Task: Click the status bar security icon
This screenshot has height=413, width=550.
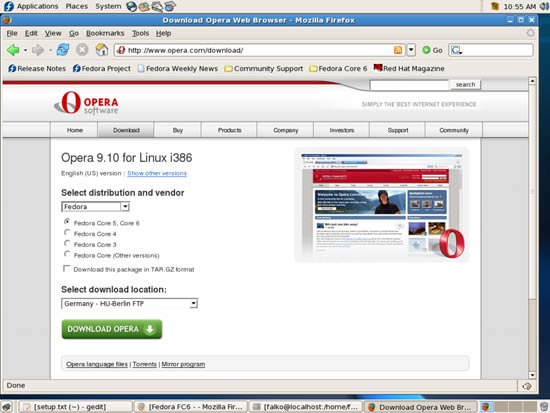Action: (527, 386)
